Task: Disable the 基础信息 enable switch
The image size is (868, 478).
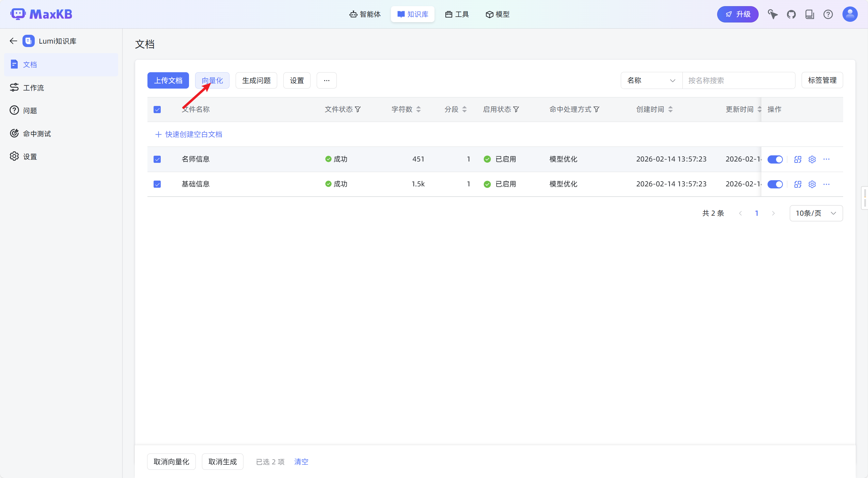Action: 775,184
